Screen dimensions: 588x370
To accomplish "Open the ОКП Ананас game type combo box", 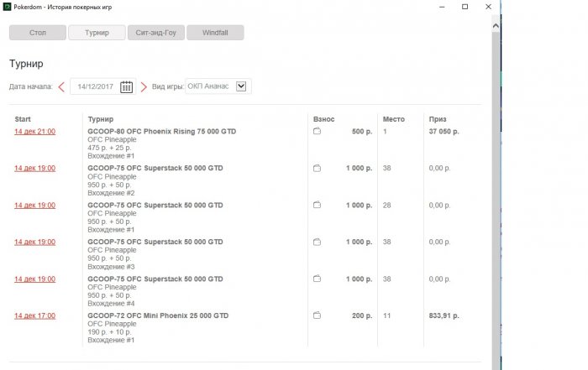I will point(218,86).
